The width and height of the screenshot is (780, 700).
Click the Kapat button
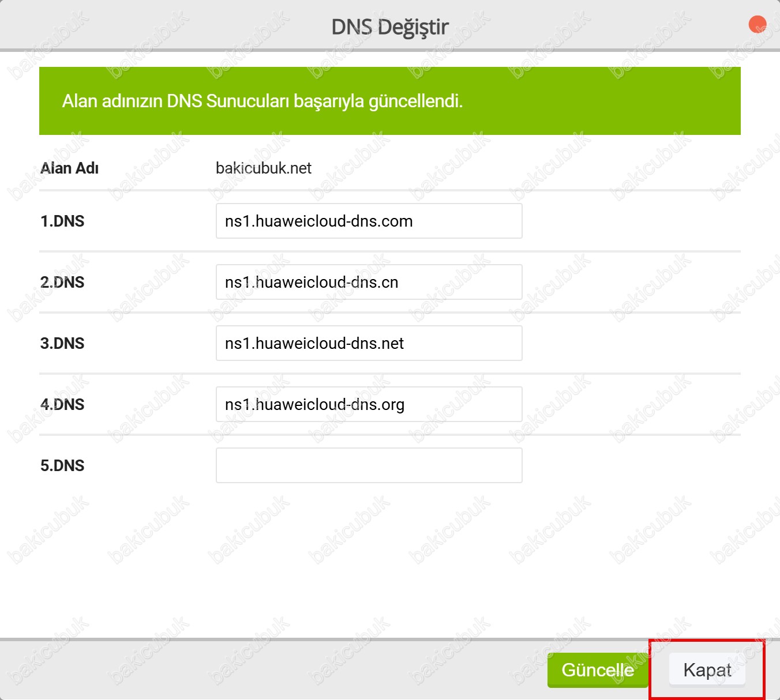[x=707, y=670]
